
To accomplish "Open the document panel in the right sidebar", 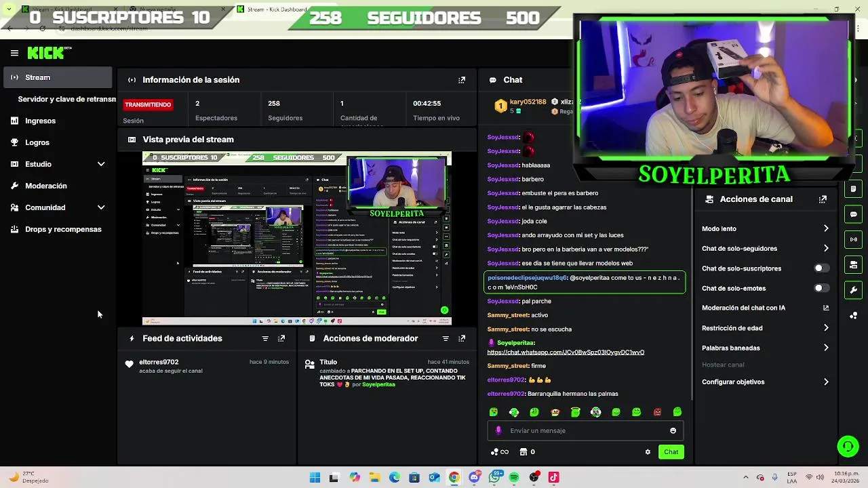I will click(x=854, y=189).
